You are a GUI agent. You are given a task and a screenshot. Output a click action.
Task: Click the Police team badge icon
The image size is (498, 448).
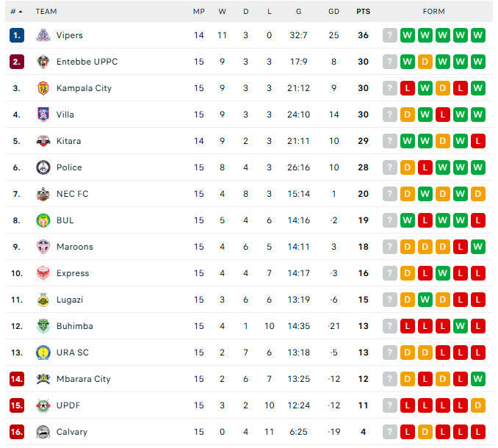(x=43, y=167)
